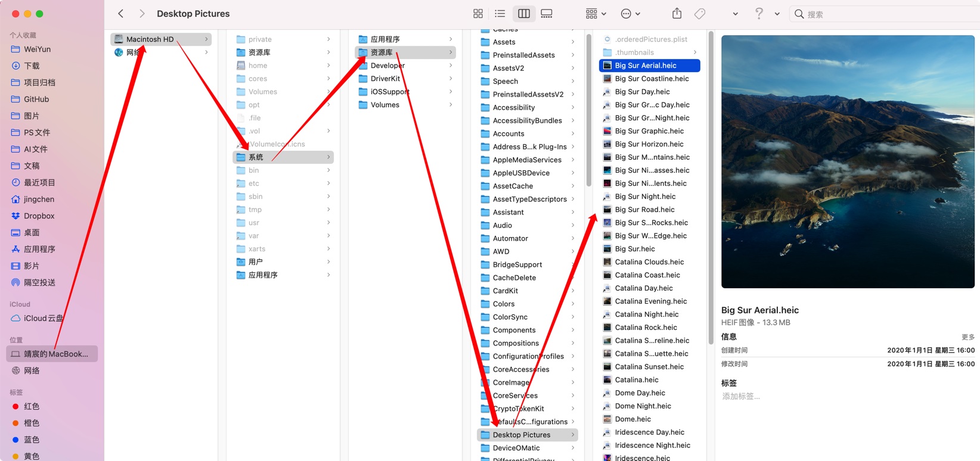Image resolution: width=980 pixels, height=461 pixels.
Task: Switch to icon grid view
Action: (478, 14)
